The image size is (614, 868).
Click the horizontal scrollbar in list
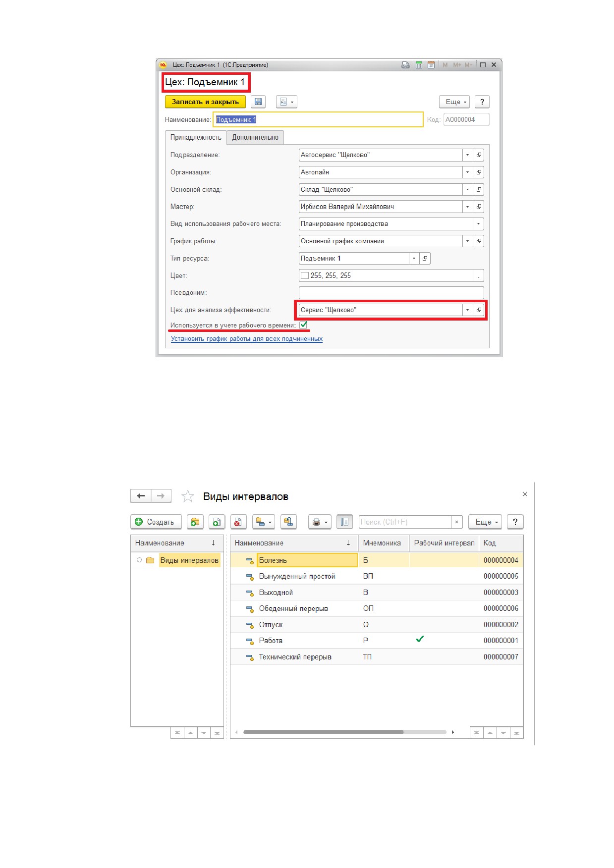tap(323, 732)
